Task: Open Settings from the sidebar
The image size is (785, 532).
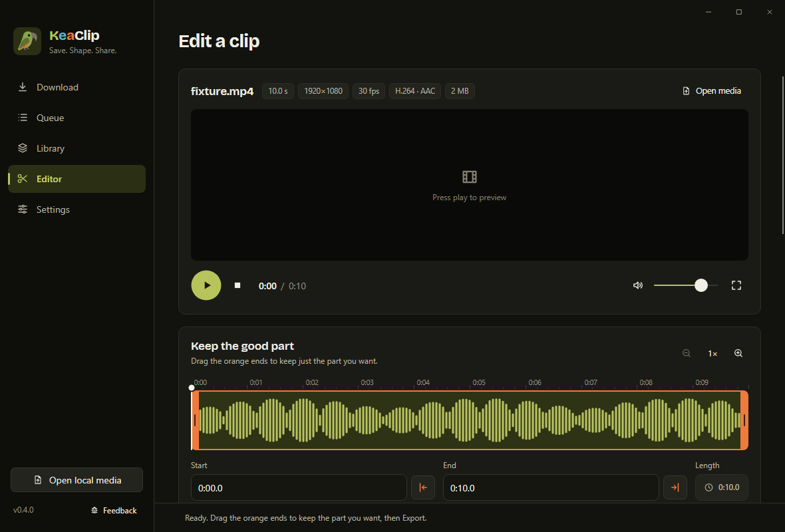Action: [77, 209]
